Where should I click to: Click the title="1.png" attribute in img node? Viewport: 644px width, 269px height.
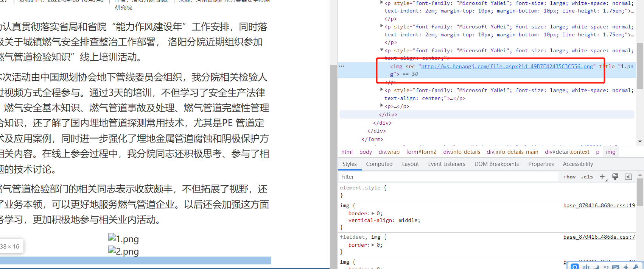(x=616, y=66)
